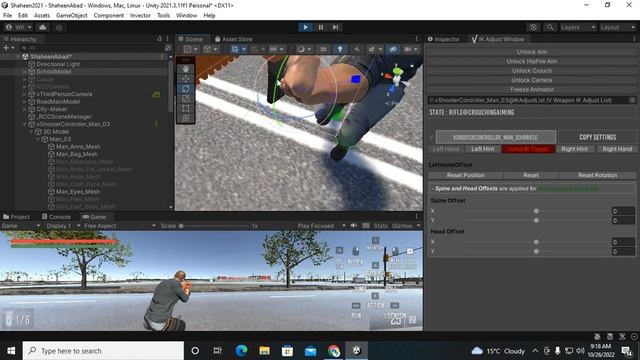
Task: Select the Right Hint toggle button
Action: (x=574, y=149)
